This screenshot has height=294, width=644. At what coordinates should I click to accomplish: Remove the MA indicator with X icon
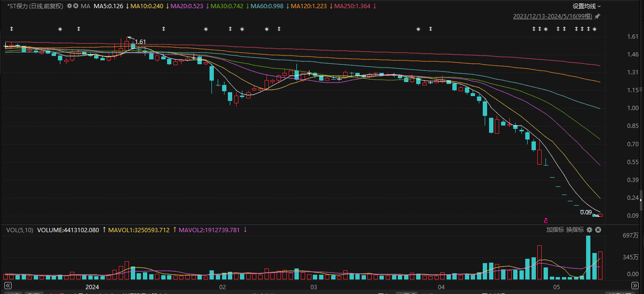pos(76,6)
